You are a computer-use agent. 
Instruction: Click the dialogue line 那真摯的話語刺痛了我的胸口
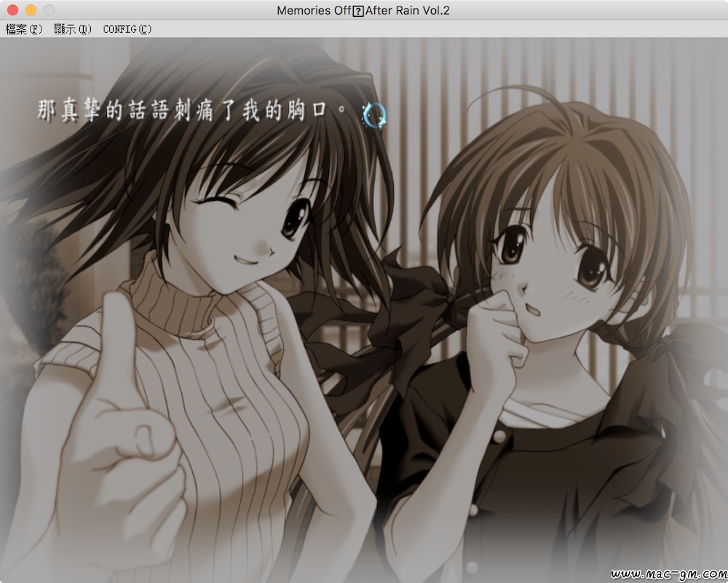[x=192, y=111]
